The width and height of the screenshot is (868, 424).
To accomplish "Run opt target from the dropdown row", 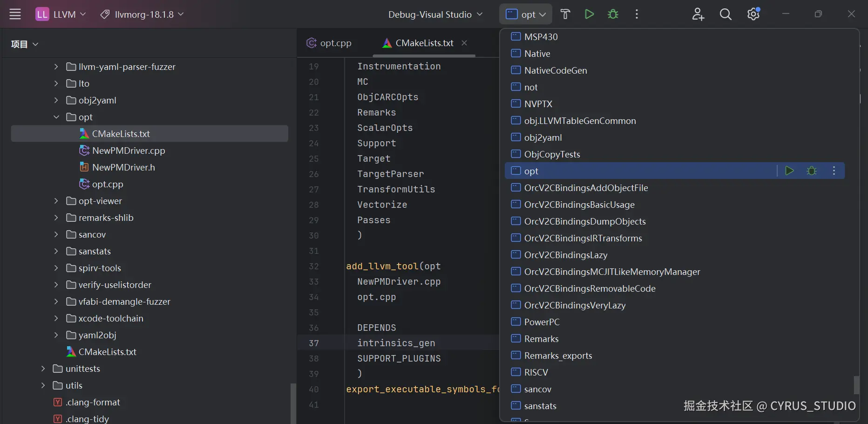I will tap(789, 171).
